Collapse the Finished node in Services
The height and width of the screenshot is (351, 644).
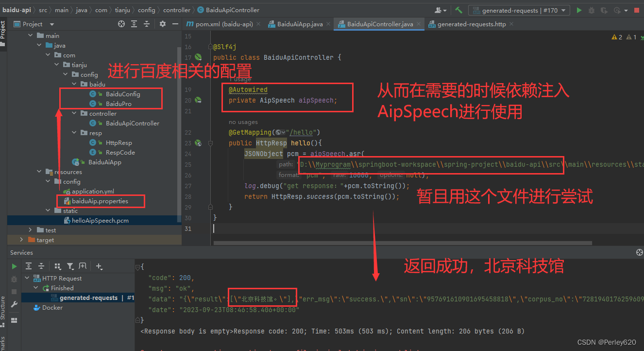click(x=35, y=288)
